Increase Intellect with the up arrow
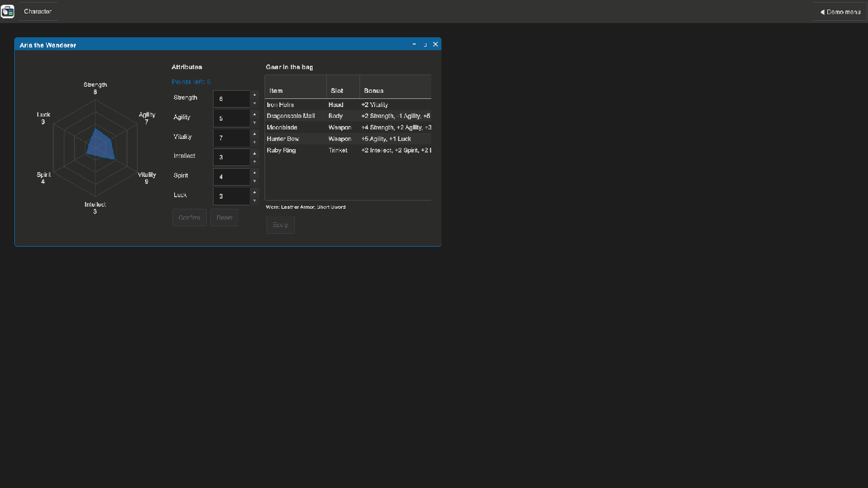Screen dimensions: 868x488 pos(254,153)
